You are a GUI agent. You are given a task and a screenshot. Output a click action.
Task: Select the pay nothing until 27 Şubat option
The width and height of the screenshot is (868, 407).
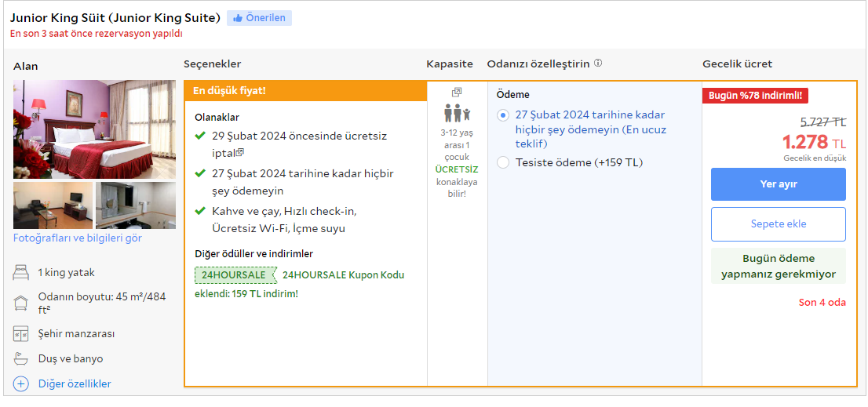503,115
